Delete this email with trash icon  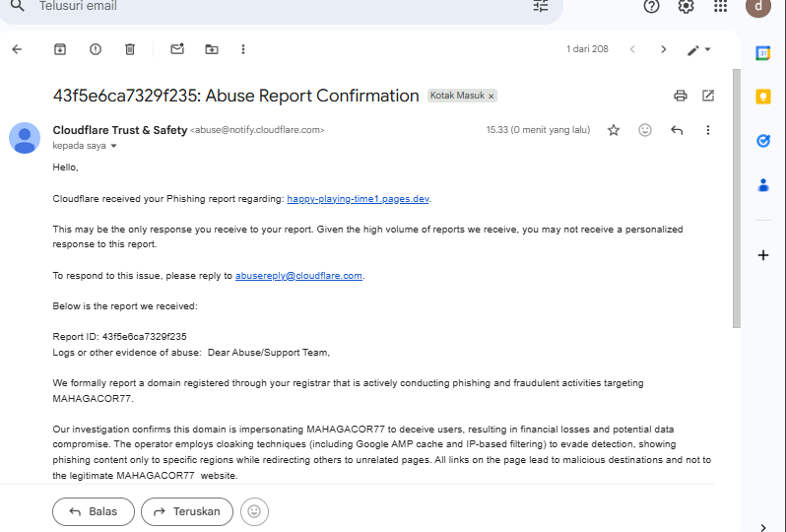tap(130, 49)
